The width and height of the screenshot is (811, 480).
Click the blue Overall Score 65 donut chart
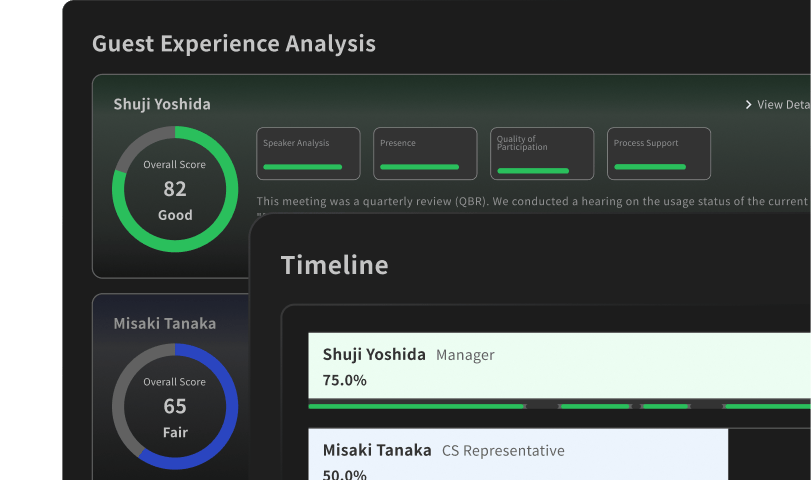coord(175,406)
